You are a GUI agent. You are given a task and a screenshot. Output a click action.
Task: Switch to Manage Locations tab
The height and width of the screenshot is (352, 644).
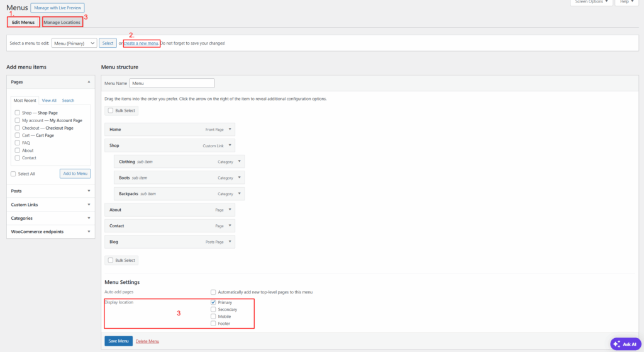point(62,22)
